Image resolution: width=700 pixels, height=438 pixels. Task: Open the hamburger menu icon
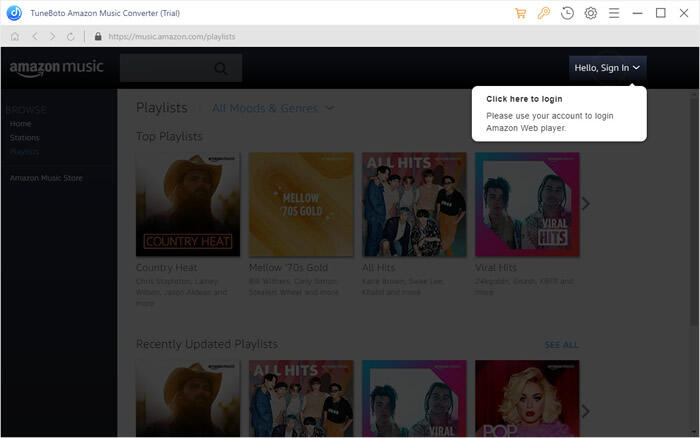pos(614,13)
